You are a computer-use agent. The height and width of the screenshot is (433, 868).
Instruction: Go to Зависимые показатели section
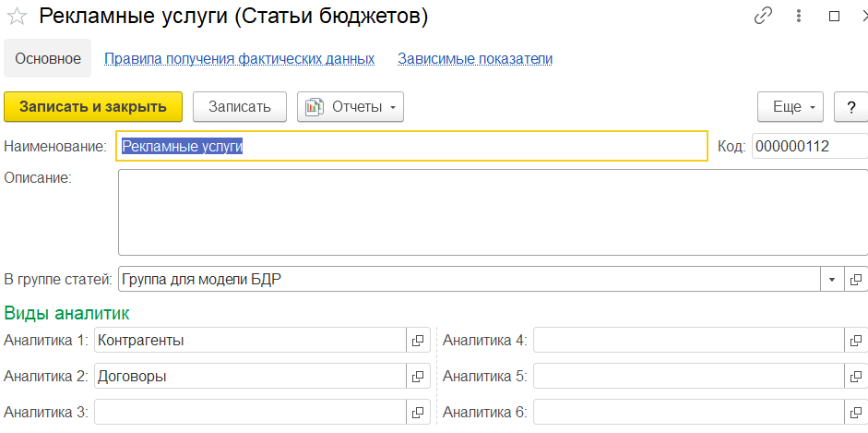tap(475, 59)
